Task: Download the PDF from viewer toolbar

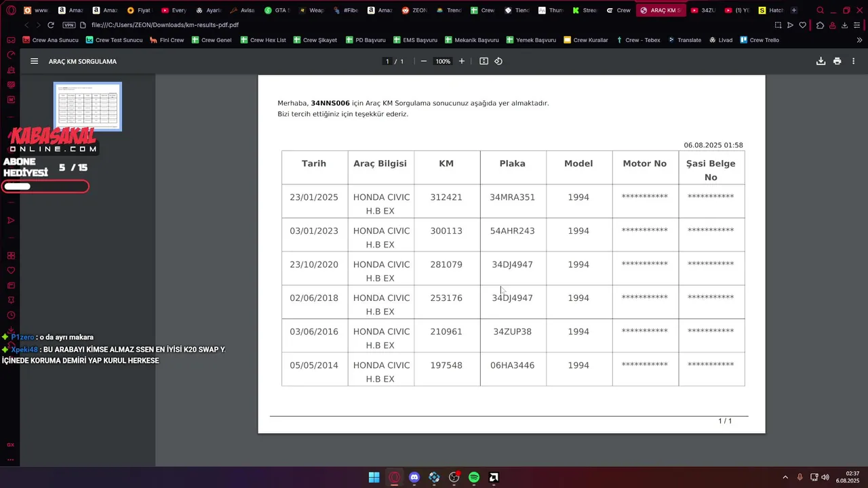Action: coord(821,61)
